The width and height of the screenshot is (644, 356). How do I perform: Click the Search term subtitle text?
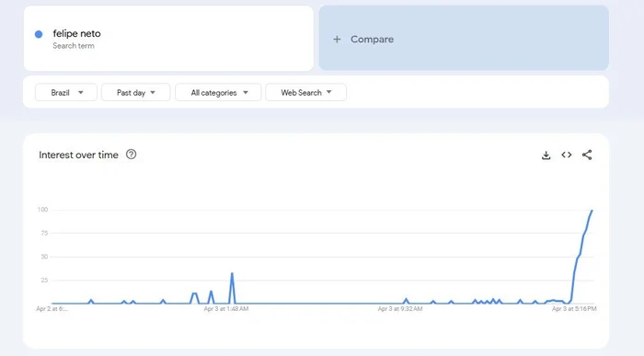click(x=74, y=46)
